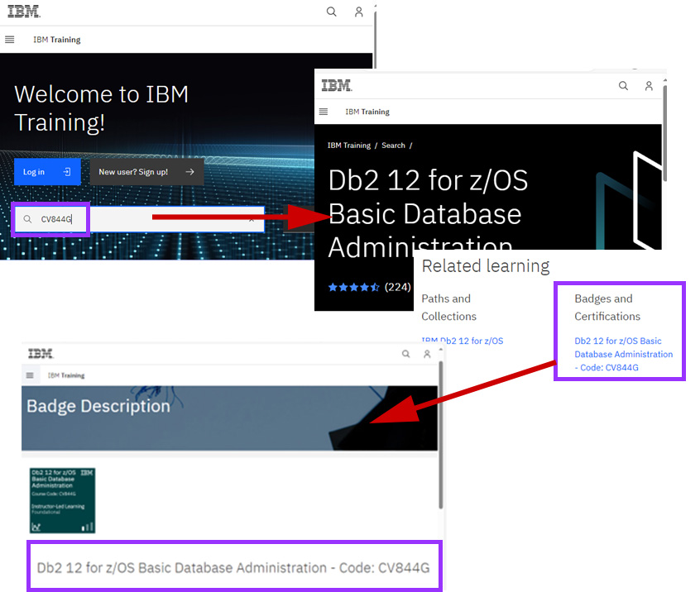Click the IBM Db2 12 for z/OS path link

click(x=462, y=341)
